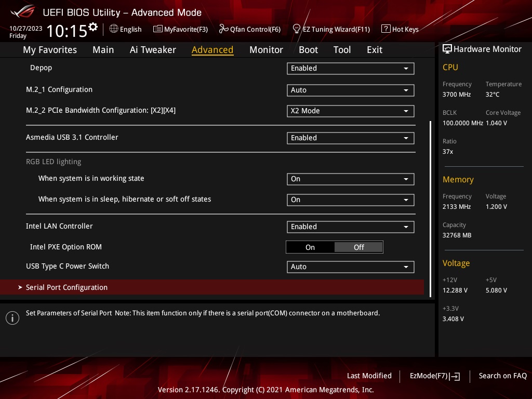Click Intel PXE Option ROM label
The width and height of the screenshot is (532, 399).
tap(66, 247)
